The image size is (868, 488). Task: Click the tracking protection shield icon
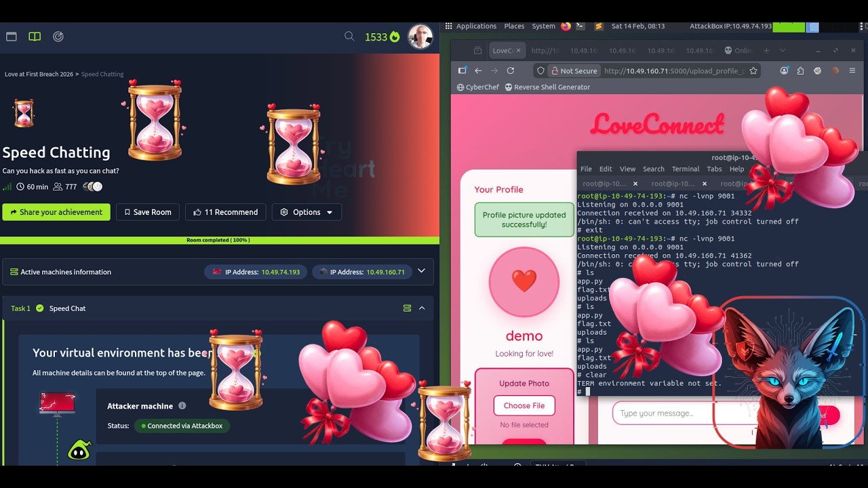point(540,70)
